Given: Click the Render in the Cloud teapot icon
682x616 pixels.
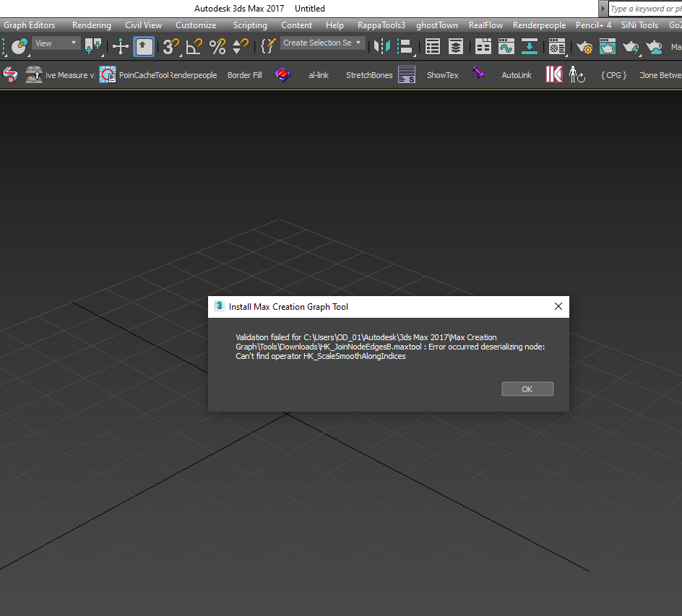Looking at the screenshot, I should pyautogui.click(x=654, y=46).
